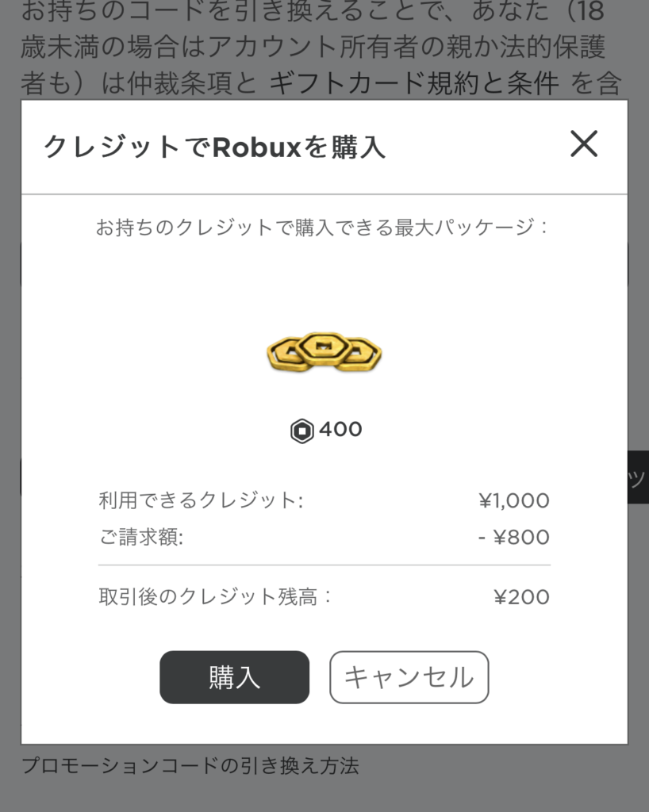Click the お持ちのクレジットで購入できる最大パッケージ heading
649x812 pixels.
[x=322, y=228]
